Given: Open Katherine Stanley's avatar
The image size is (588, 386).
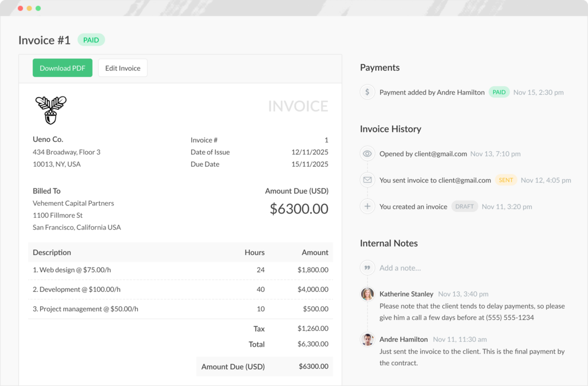Looking at the screenshot, I should click(x=367, y=294).
